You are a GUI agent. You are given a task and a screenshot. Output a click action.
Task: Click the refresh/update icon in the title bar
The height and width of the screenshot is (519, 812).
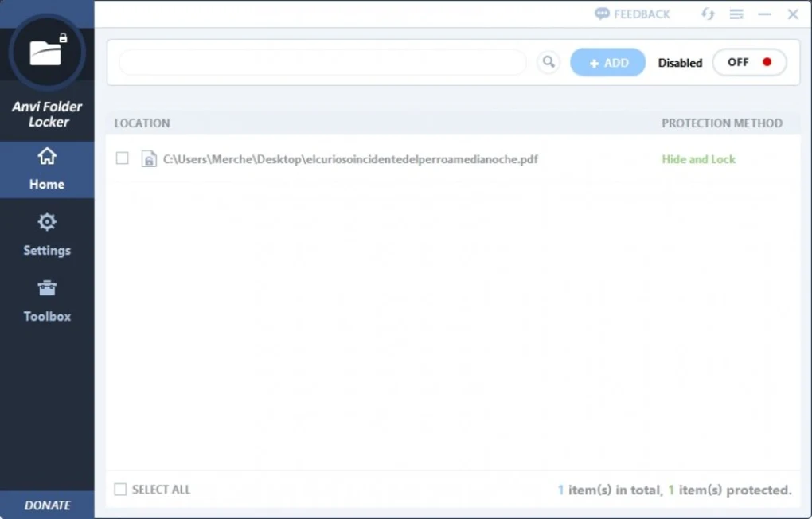707,14
